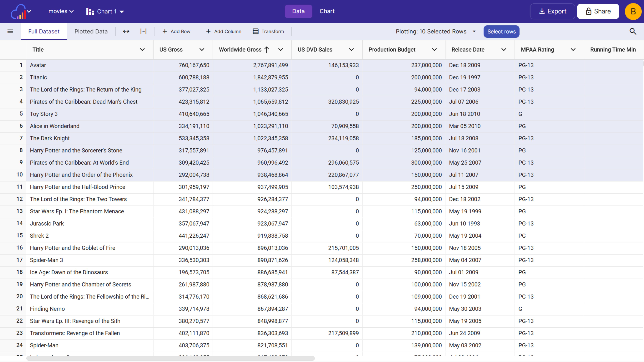Click row 24 Spider-Man title cell
The height and width of the screenshot is (362, 644).
(x=89, y=346)
